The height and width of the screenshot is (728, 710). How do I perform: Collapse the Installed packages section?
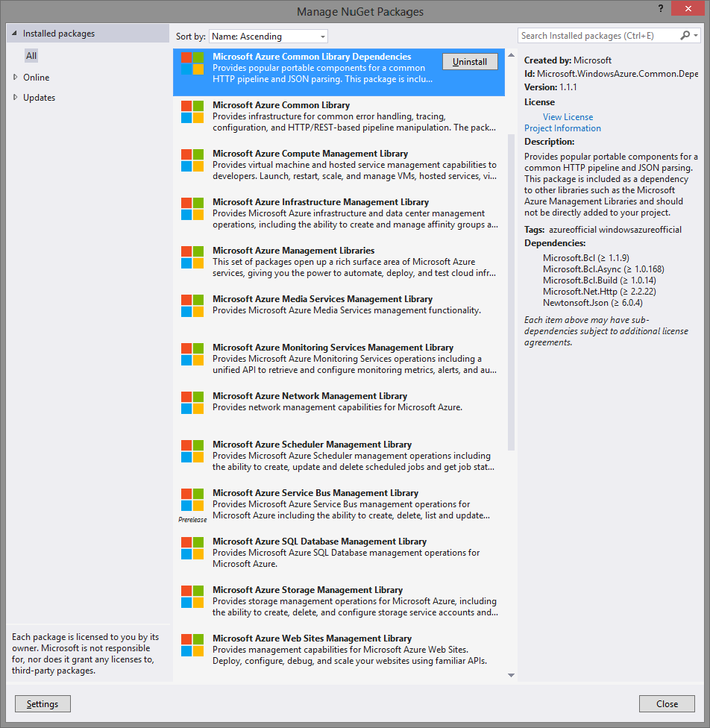click(14, 34)
